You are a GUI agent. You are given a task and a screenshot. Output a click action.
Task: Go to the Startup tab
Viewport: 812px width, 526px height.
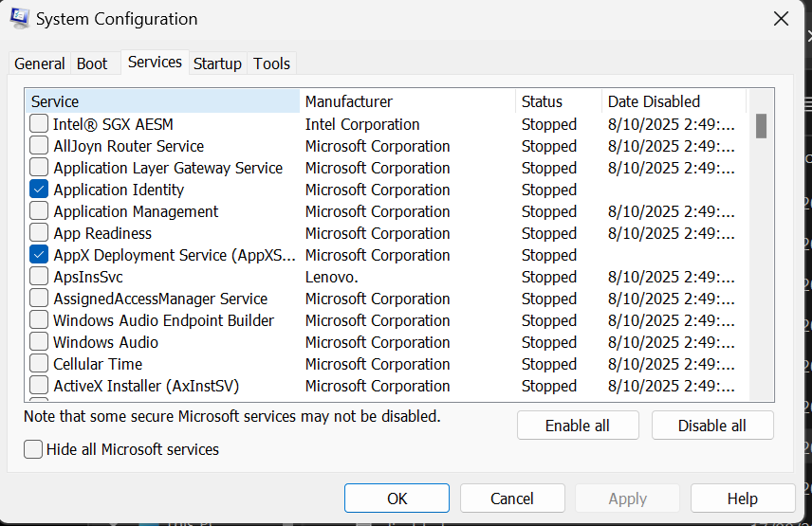coord(217,63)
